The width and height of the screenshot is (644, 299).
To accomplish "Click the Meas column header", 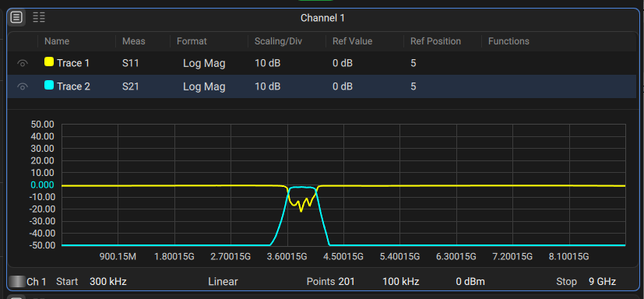I will (133, 41).
